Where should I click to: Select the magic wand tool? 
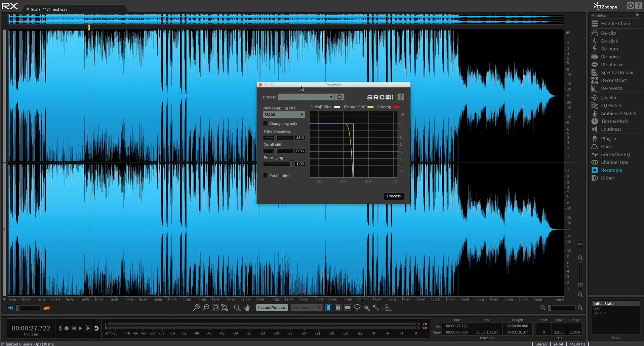(x=376, y=308)
